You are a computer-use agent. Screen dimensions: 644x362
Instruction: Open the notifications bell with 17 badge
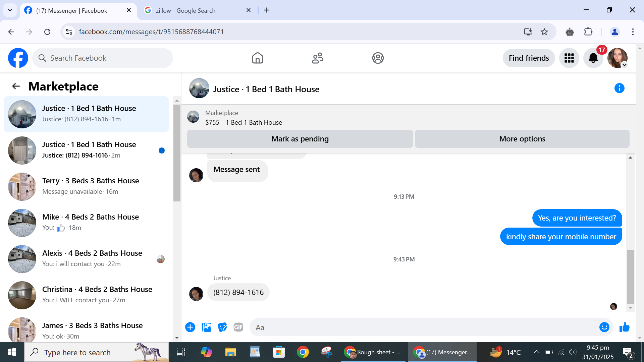pos(593,58)
